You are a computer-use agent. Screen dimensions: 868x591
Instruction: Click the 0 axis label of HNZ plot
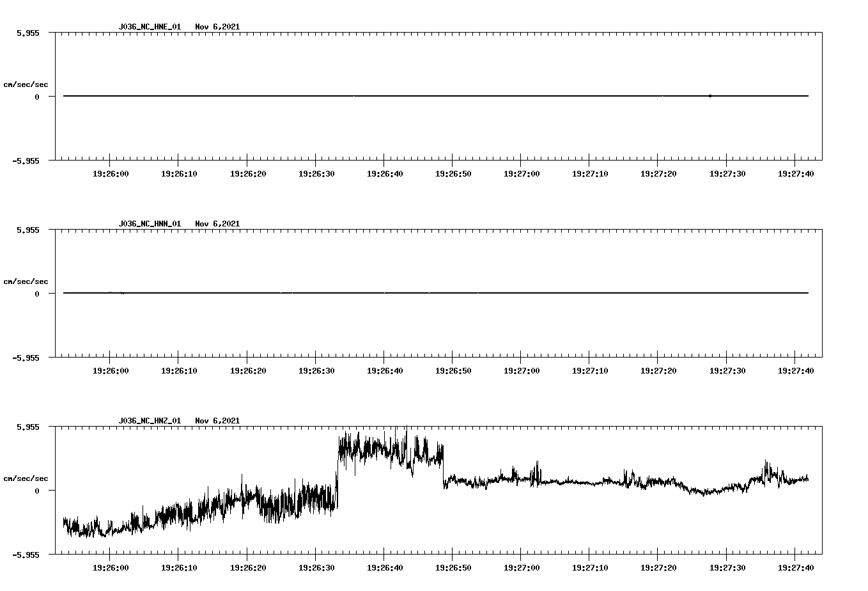pos(37,491)
